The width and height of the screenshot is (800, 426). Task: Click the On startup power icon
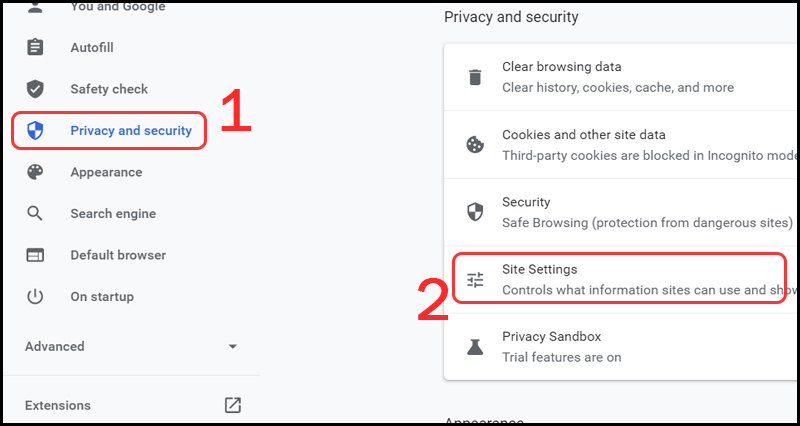(35, 296)
